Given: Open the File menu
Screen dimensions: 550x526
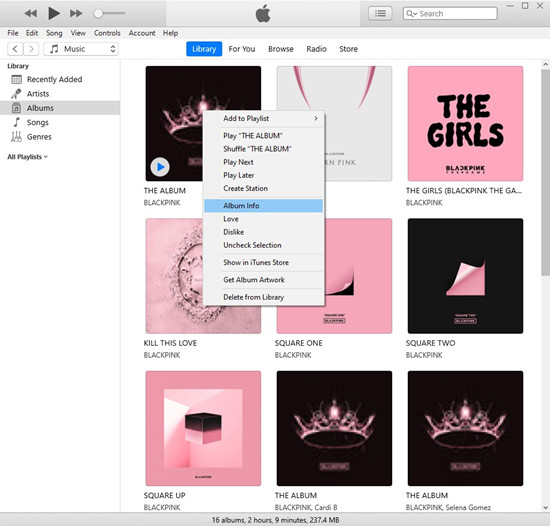Looking at the screenshot, I should (x=13, y=33).
